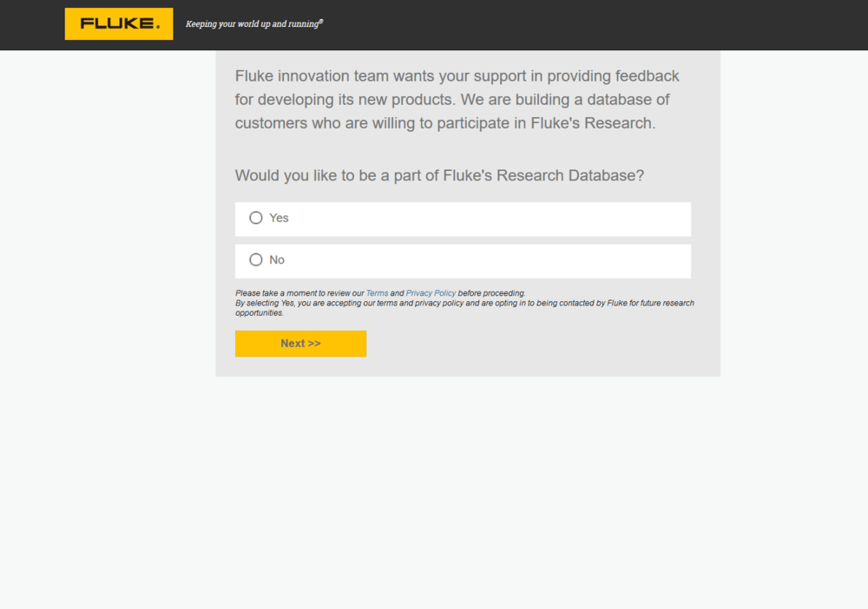
Task: Click the opt-in notice starting 'By selecting Yes'
Action: point(464,308)
